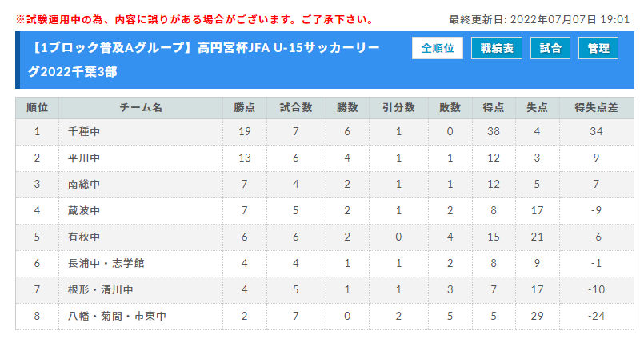Image resolution: width=644 pixels, height=343 pixels.
Task: Click the 得点 column header
Action: 494,108
